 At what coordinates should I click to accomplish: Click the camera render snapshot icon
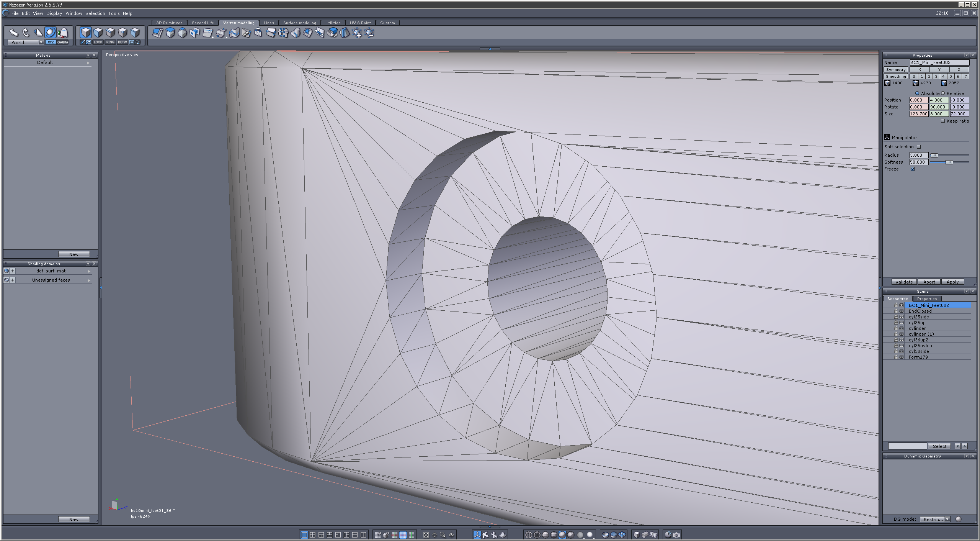click(x=676, y=535)
